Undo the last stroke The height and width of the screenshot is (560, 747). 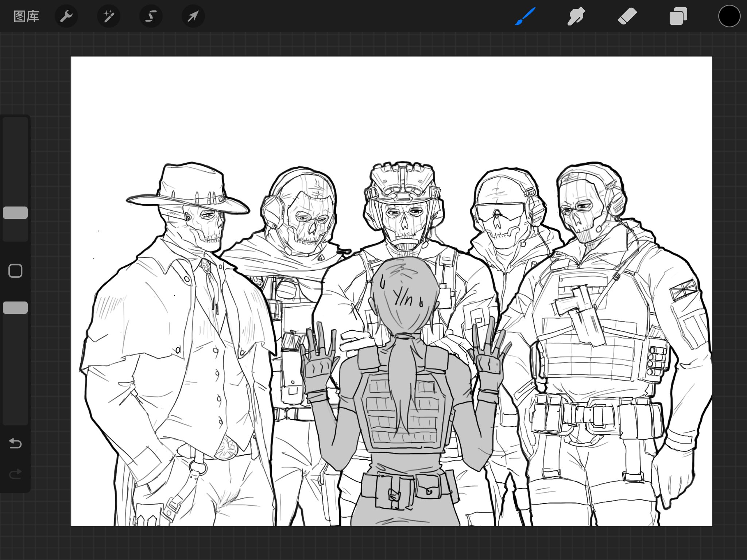coord(15,443)
